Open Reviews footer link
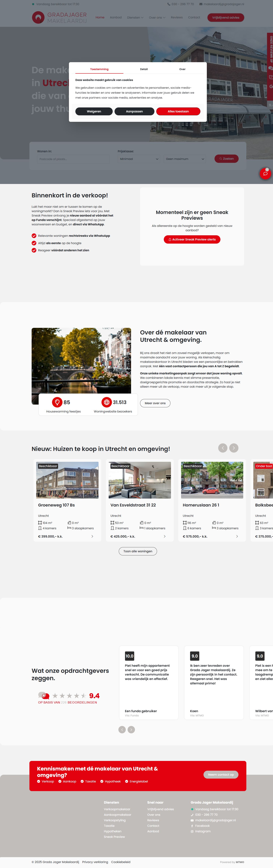 [x=153, y=821]
